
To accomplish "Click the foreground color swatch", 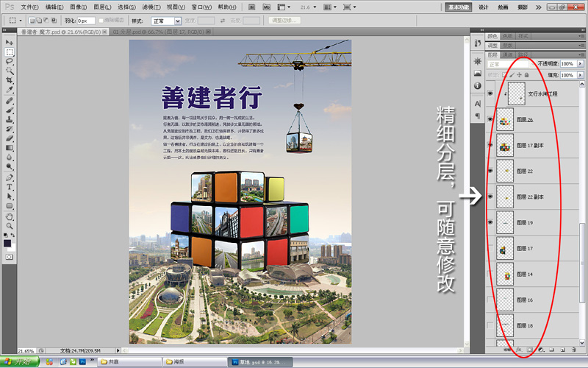I will [7, 244].
